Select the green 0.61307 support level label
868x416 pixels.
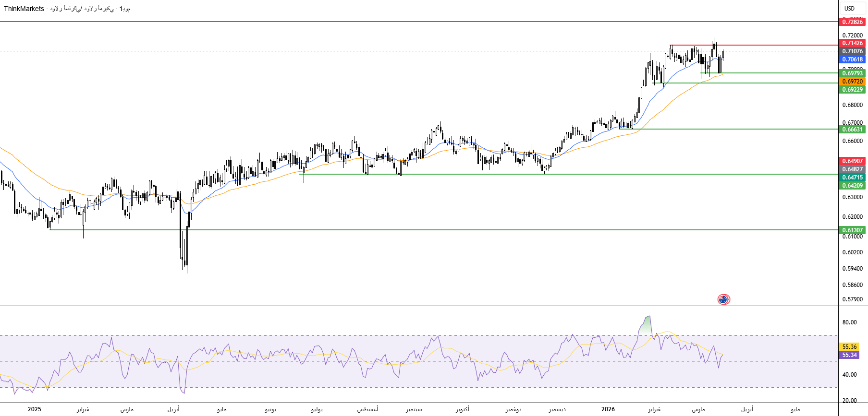pyautogui.click(x=853, y=230)
